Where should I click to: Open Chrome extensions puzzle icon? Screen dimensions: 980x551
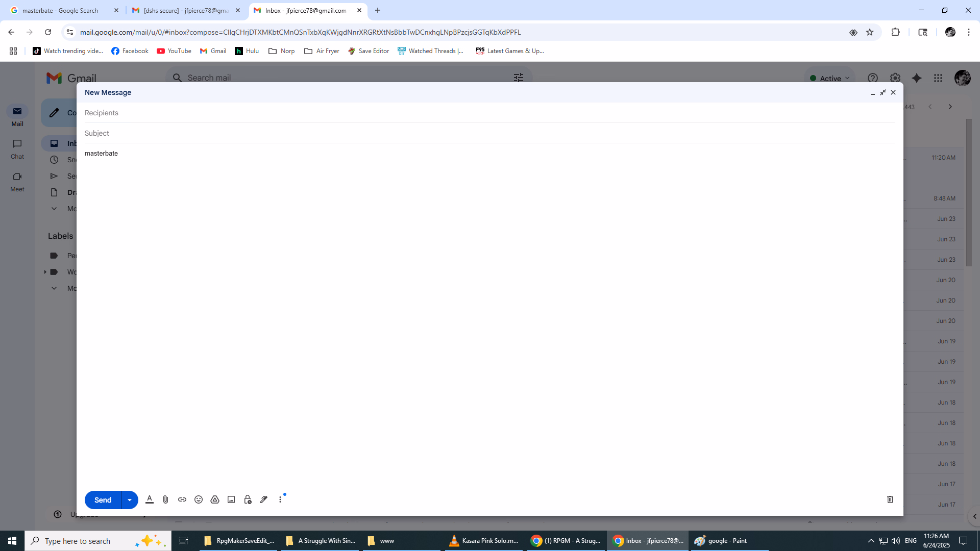(x=895, y=32)
